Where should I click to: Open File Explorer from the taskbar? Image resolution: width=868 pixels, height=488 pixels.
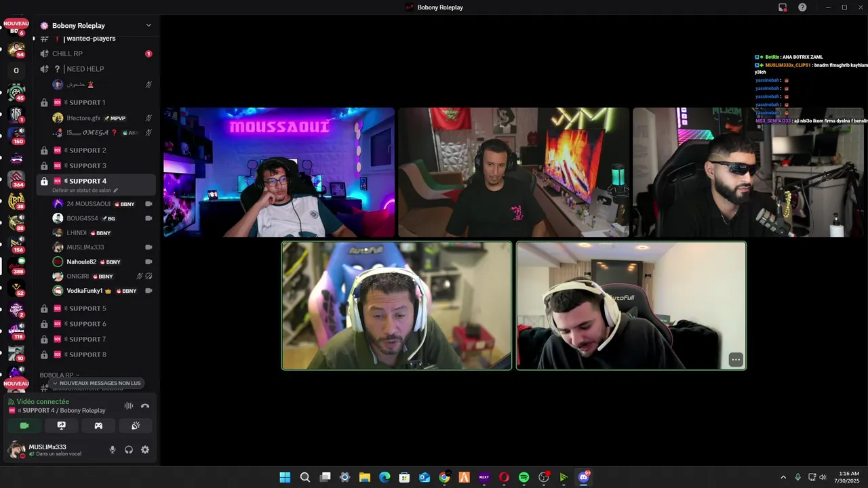point(365,477)
